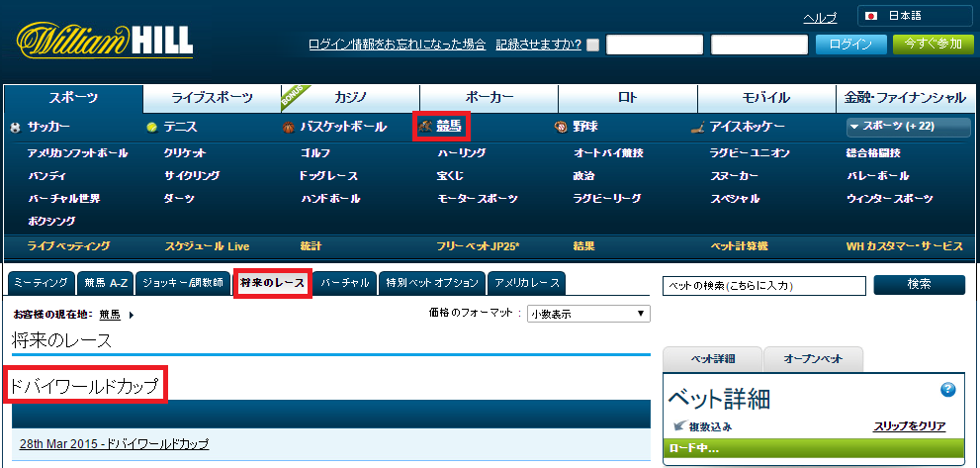Switch to the アメリカレース tab
Screen dimensions: 980x468
(x=527, y=283)
